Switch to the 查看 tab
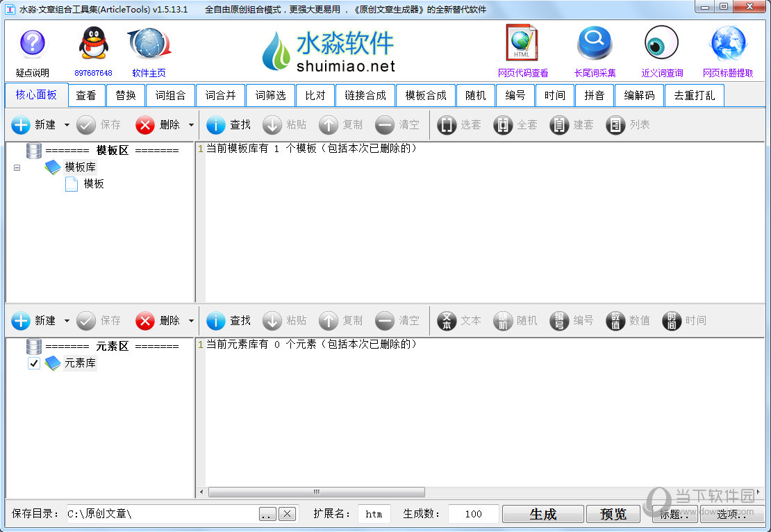The height and width of the screenshot is (532, 771). [x=86, y=95]
